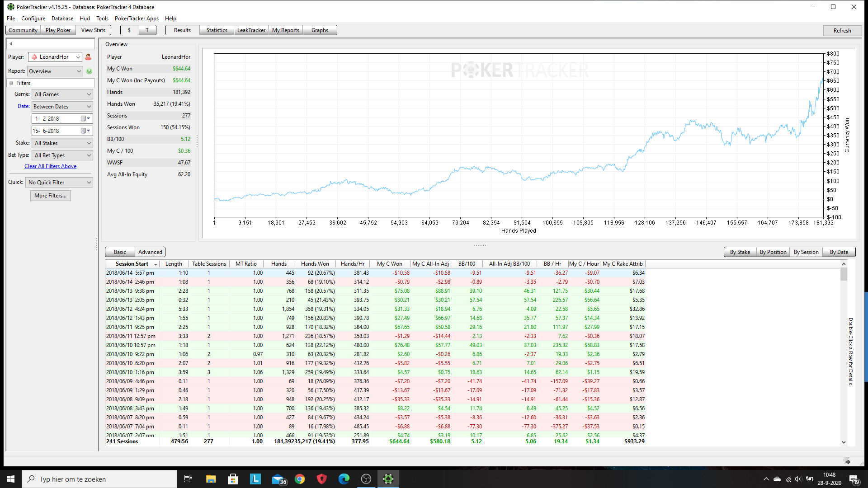Viewport: 868px width, 488px height.
Task: Open the File menu
Action: (11, 19)
